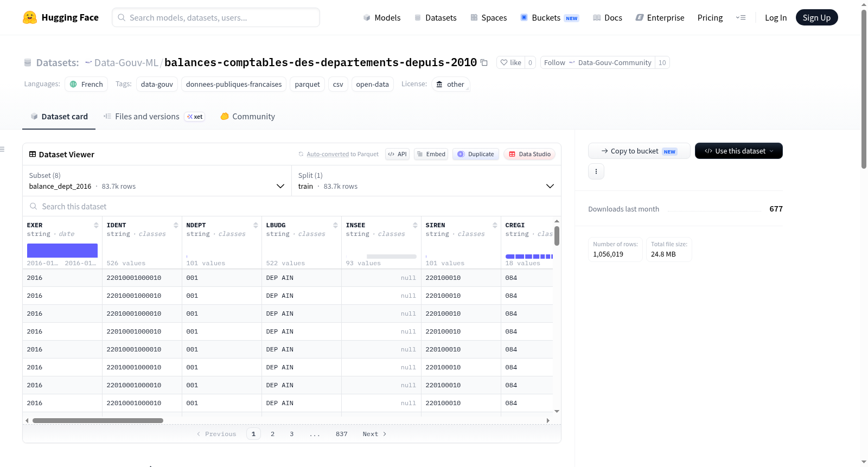
Task: Sort the LBUDG column
Action: (x=335, y=225)
